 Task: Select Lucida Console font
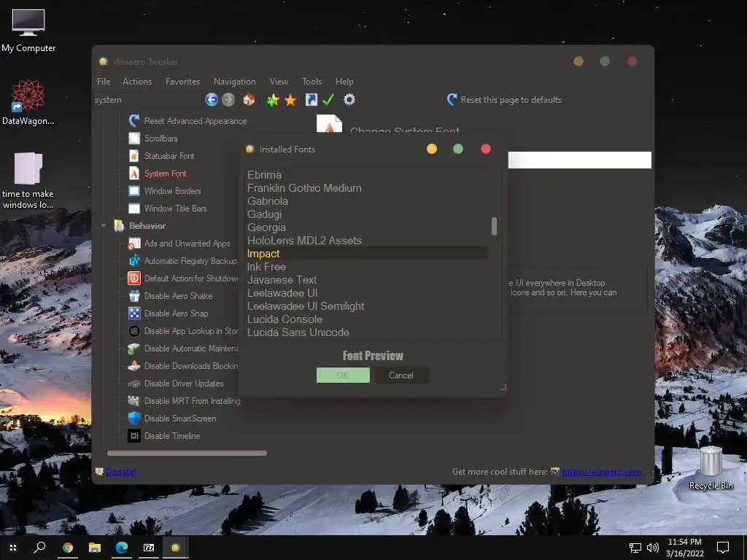point(367,319)
